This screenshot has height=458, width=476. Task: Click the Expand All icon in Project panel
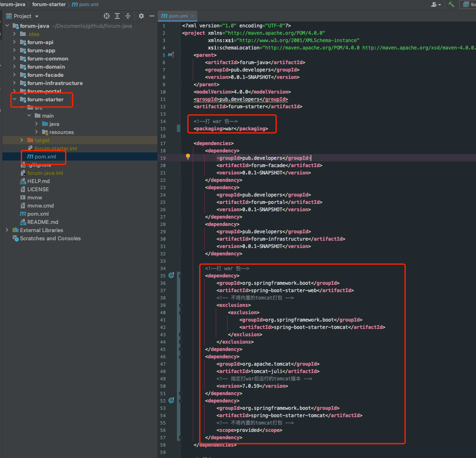[x=117, y=16]
